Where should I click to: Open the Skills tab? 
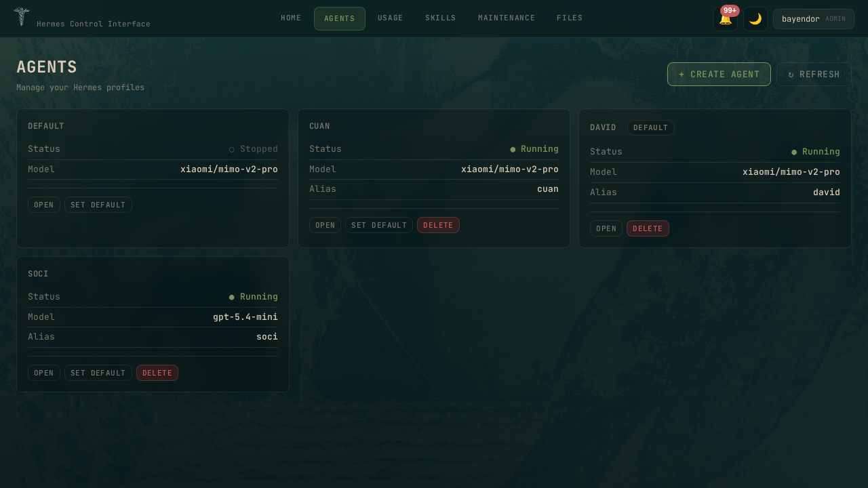(441, 18)
